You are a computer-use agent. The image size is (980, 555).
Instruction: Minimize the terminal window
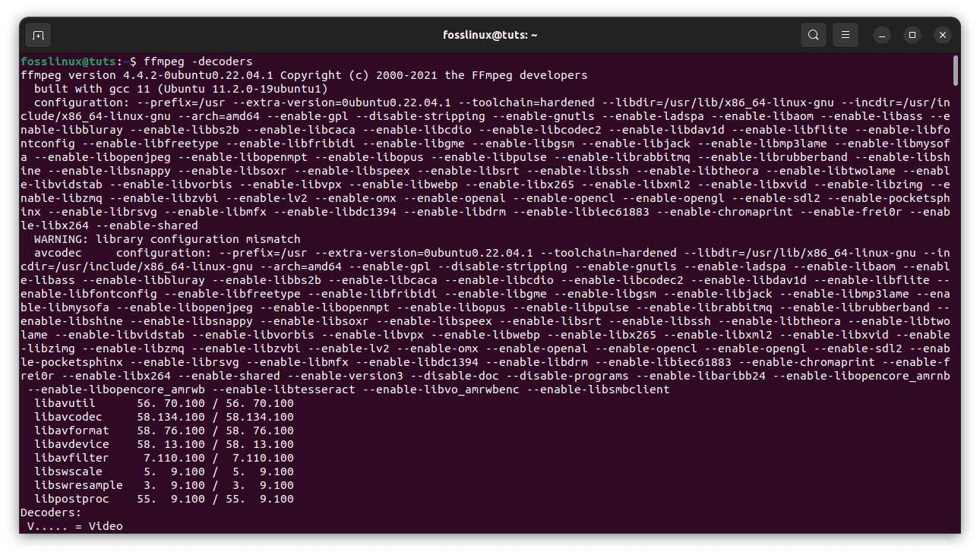pos(881,35)
